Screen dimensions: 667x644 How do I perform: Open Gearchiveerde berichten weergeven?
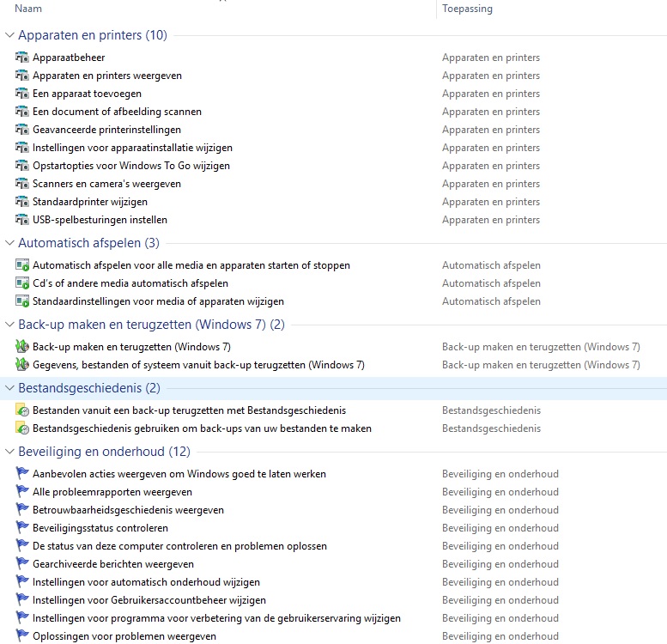113,563
